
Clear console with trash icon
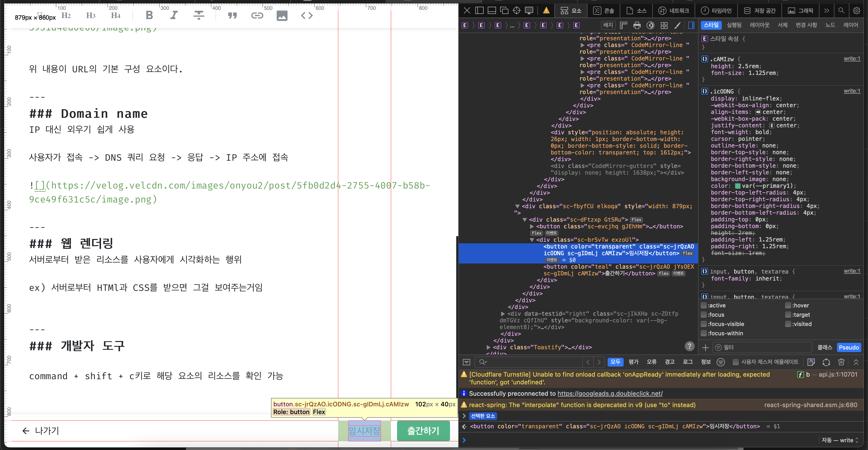[841, 362]
